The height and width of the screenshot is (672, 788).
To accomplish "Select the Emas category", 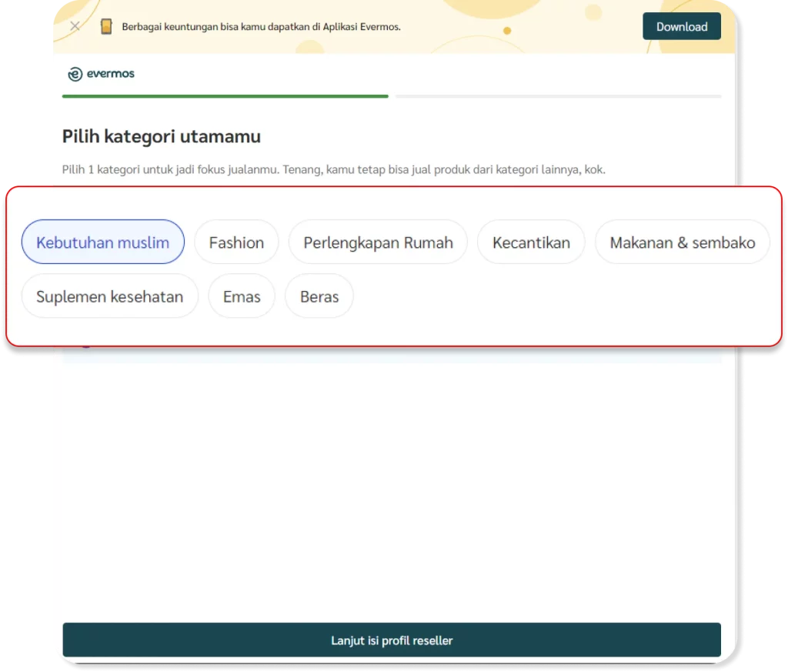I will pos(242,296).
